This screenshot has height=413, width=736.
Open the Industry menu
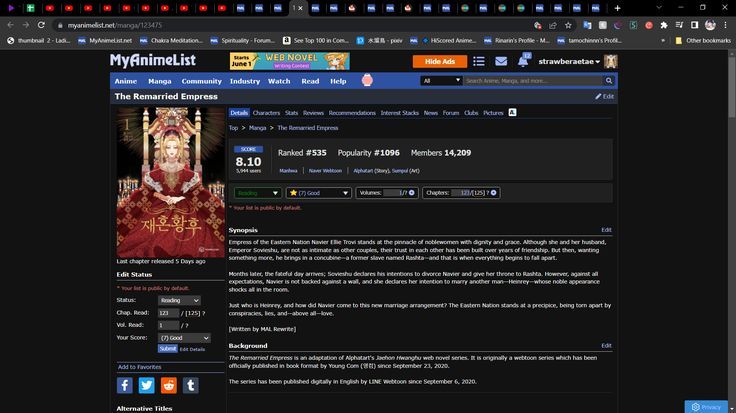coord(245,81)
